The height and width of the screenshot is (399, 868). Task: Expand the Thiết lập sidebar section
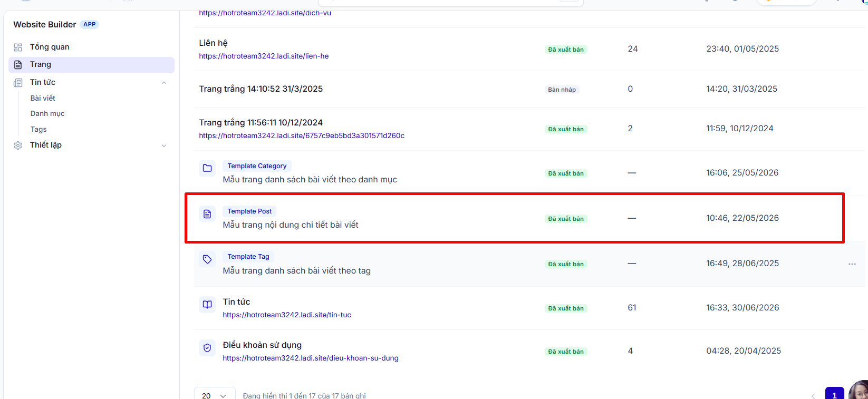[164, 146]
